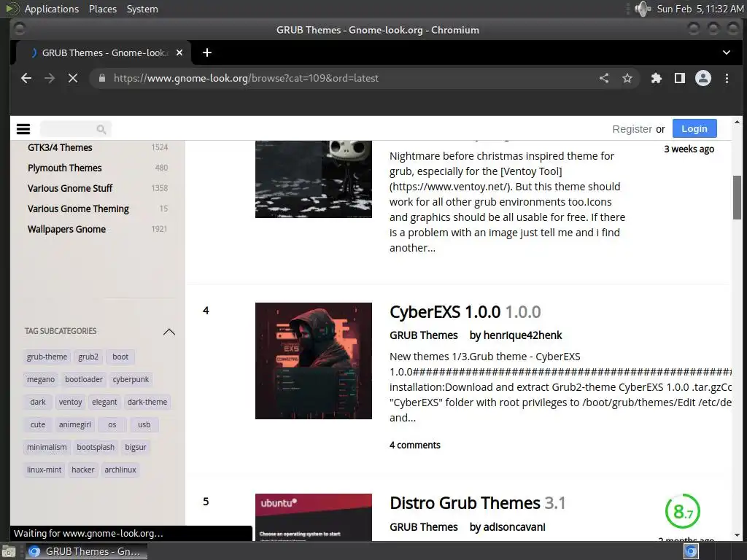The width and height of the screenshot is (747, 560).
Task: Select the hacker tag
Action: point(83,470)
